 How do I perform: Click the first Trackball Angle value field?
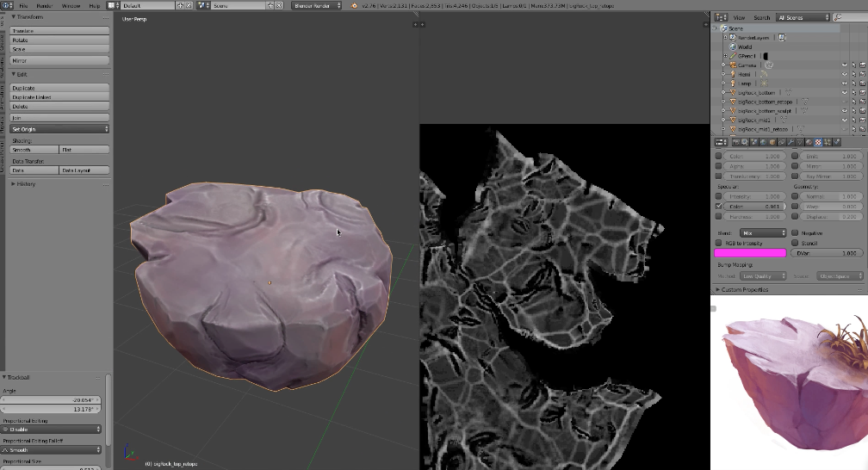(52, 399)
